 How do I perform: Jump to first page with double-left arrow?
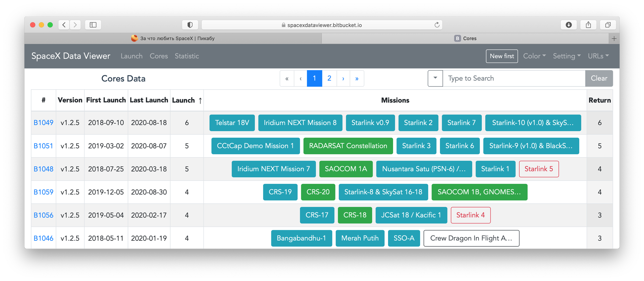(x=287, y=79)
